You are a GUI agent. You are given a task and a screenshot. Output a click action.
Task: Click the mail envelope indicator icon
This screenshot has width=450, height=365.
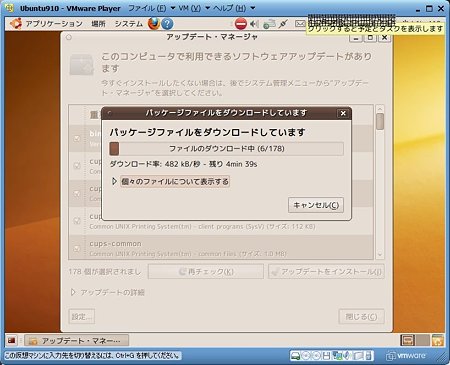tap(300, 24)
